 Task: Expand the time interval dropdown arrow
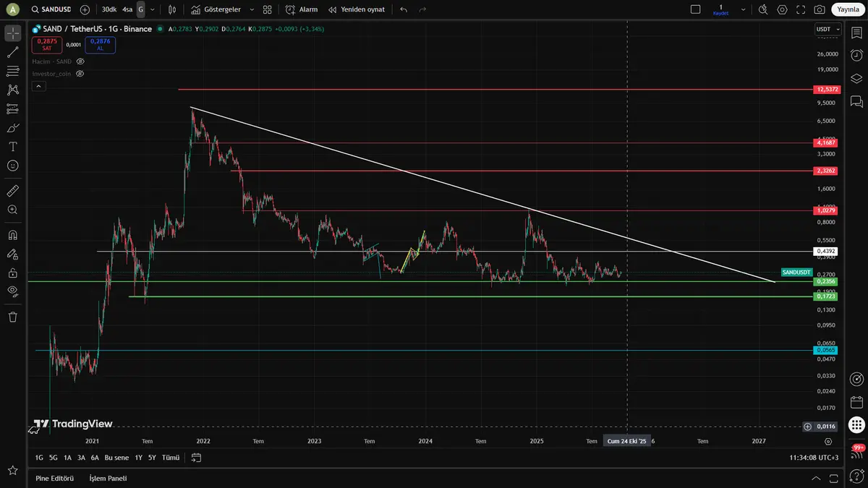coord(152,9)
